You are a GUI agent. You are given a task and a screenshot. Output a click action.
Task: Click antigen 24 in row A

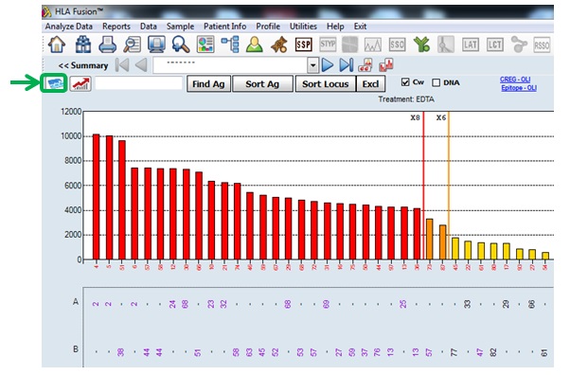click(172, 304)
